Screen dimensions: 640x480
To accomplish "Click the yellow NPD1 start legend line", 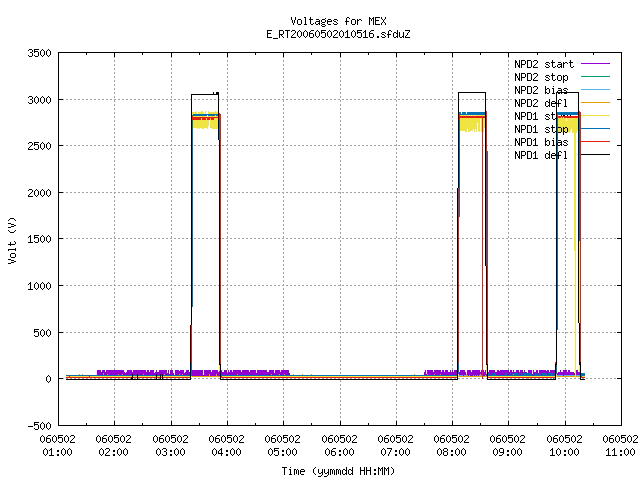I will click(596, 116).
